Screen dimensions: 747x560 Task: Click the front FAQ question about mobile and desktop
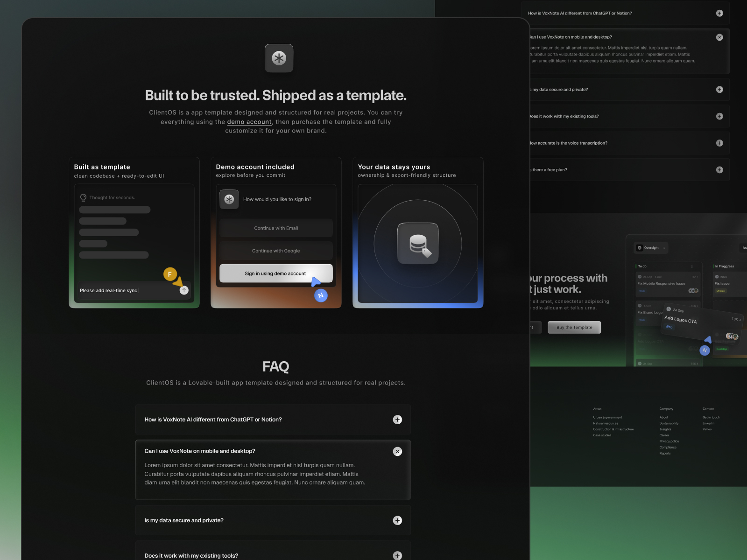[200, 451]
